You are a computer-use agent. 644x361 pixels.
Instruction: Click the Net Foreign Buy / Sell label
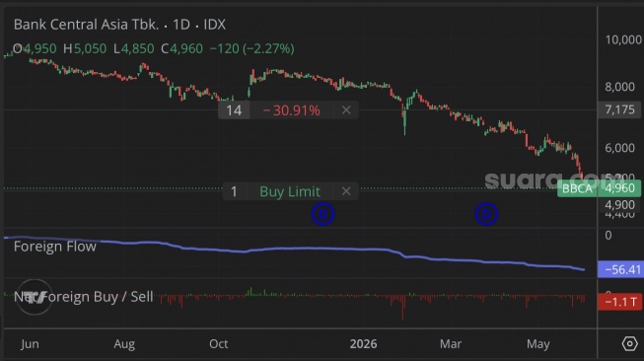tap(84, 297)
